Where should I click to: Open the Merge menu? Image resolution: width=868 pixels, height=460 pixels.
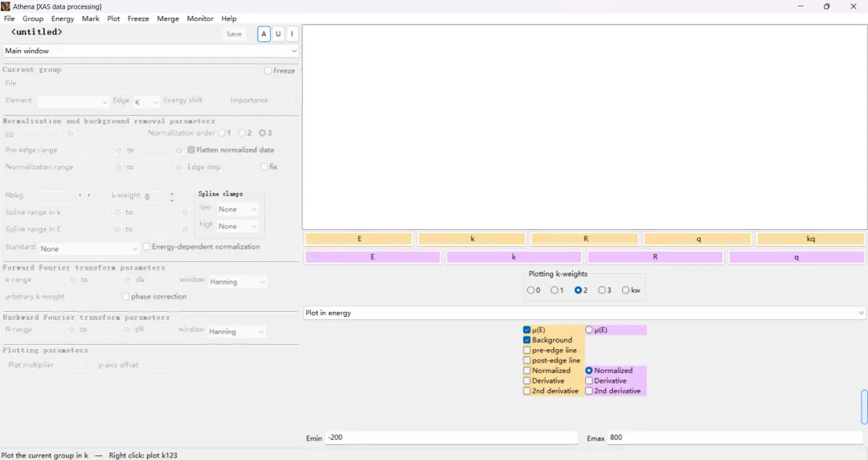point(168,18)
